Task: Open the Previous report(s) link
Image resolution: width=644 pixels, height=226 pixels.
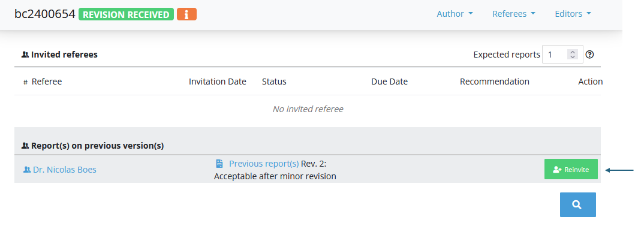Action: click(264, 164)
